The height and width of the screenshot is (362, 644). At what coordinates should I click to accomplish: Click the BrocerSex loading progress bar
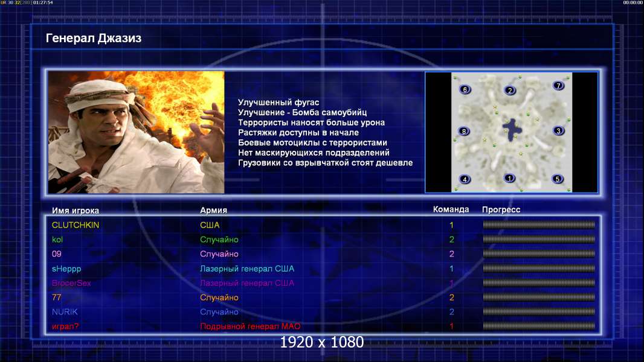(539, 283)
